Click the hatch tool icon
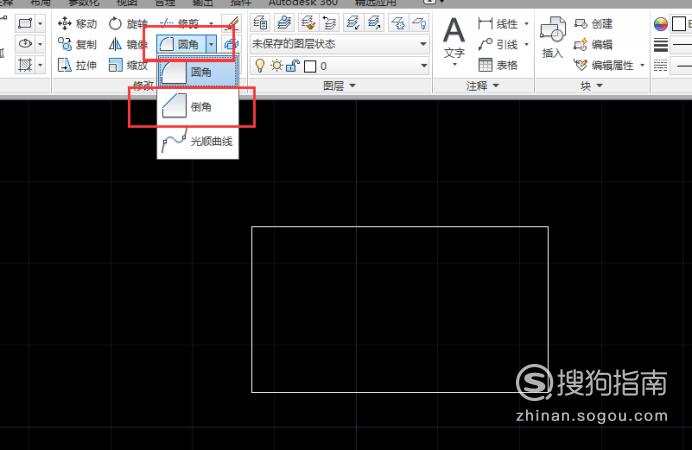 pos(25,65)
